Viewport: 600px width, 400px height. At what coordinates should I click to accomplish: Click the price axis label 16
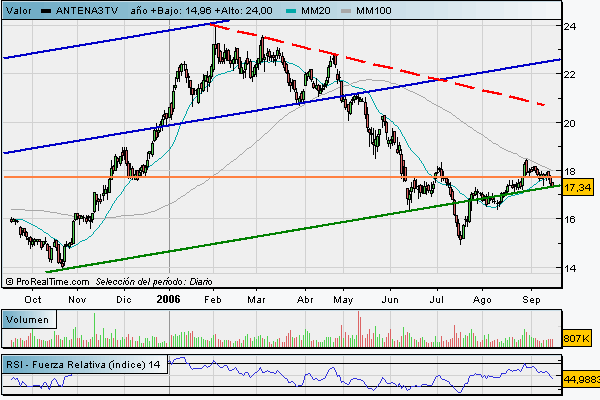coord(569,219)
